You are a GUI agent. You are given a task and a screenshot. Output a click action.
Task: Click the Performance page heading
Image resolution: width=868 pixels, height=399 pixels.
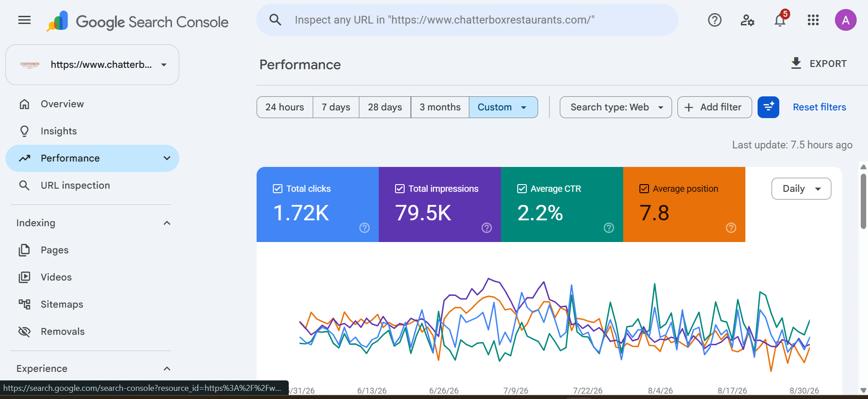[300, 65]
